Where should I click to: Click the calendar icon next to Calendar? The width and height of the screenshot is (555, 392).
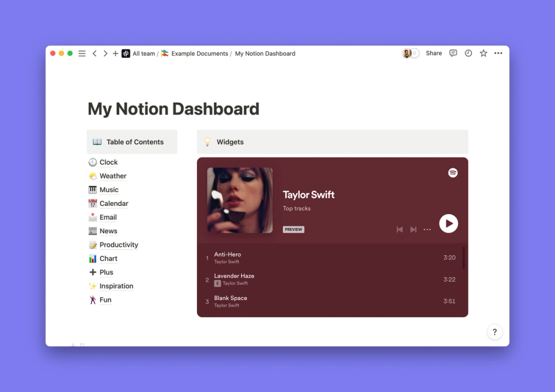(x=92, y=203)
